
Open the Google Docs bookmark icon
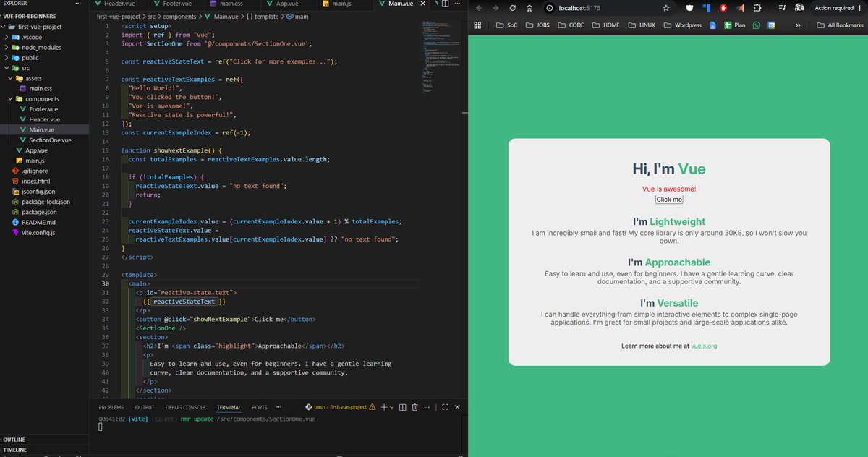click(712, 25)
